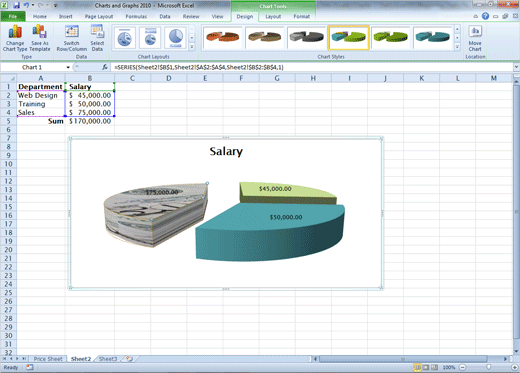Expand the Chart Styles gallery
Image resolution: width=520 pixels, height=373 pixels.
(x=457, y=47)
